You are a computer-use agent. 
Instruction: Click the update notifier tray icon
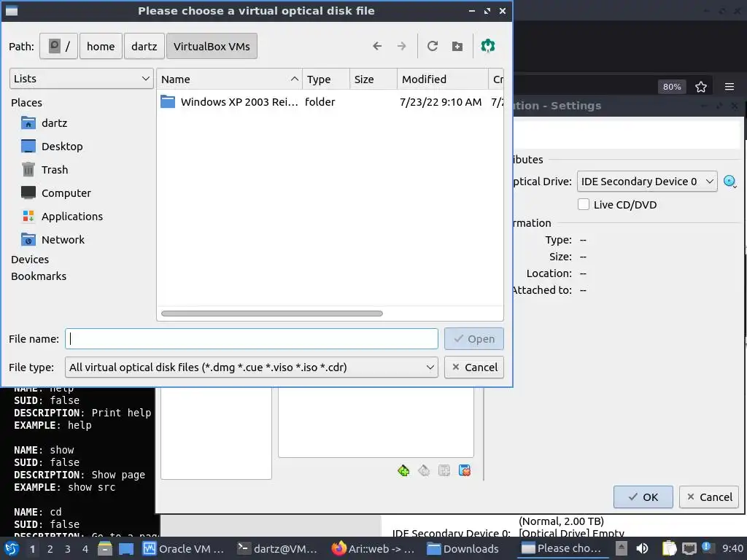[706, 548]
